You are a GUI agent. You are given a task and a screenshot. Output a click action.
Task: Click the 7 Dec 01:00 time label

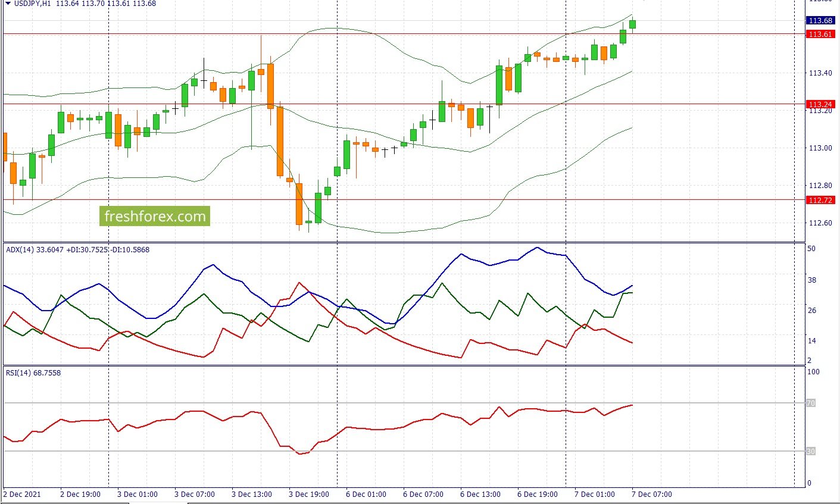pyautogui.click(x=595, y=494)
